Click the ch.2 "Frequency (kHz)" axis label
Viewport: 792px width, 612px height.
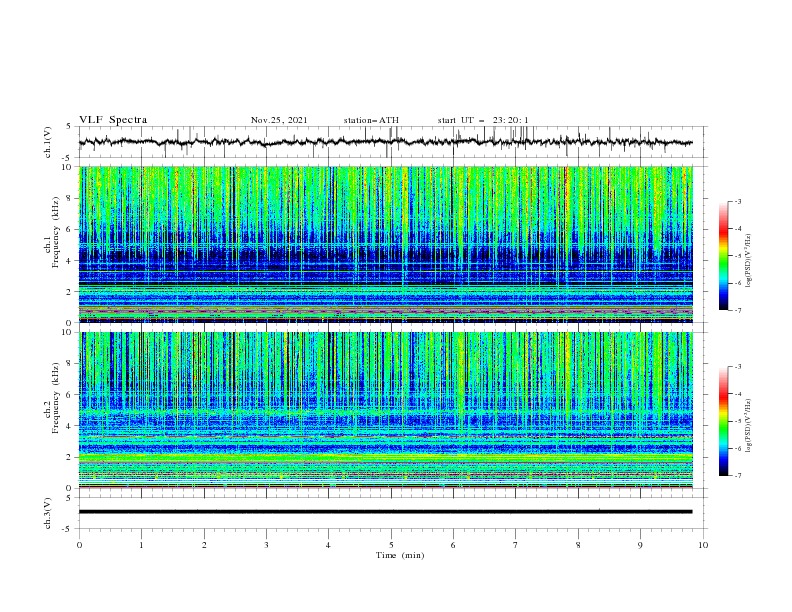(x=56, y=397)
